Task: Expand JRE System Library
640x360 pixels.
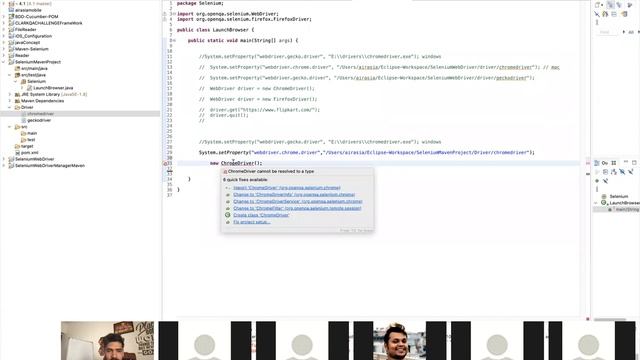Action: tap(10, 94)
